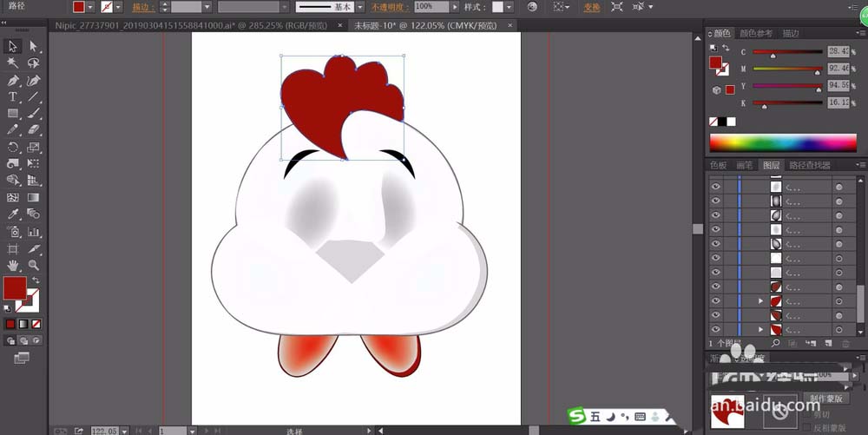Viewport: 868px width, 435px height.
Task: Select the Rectangle tool
Action: [13, 114]
